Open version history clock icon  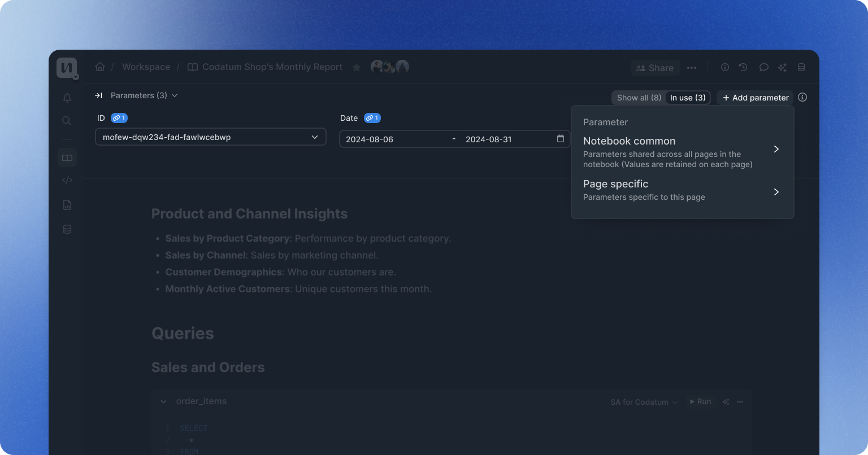[744, 68]
